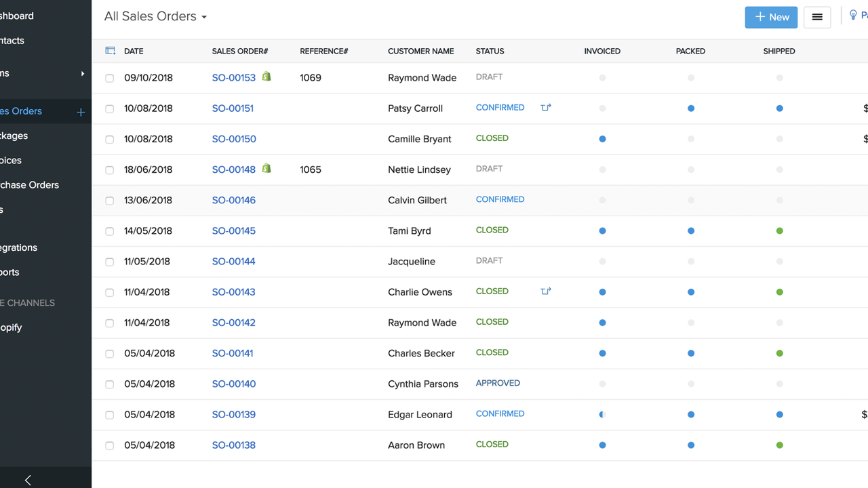The width and height of the screenshot is (868, 488).
Task: Open the hamburger menu beside the New button
Action: [817, 17]
